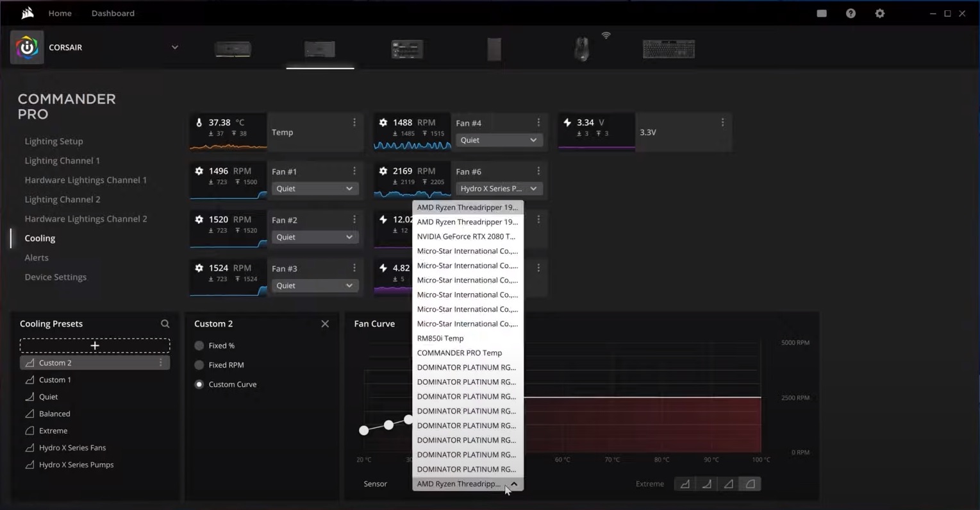Viewport: 980px width, 510px height.
Task: Switch to the keyboard device
Action: click(669, 49)
